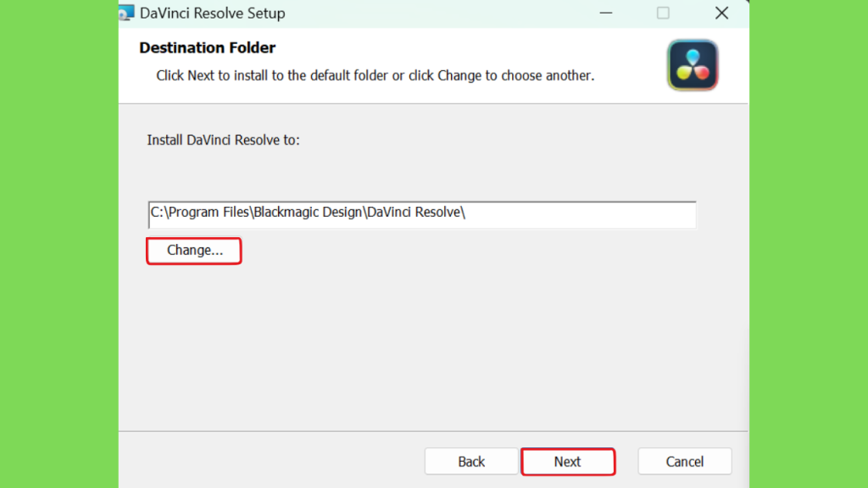868x488 pixels.
Task: Click the 'Install DaVinci Resolve to:' label
Action: 223,140
